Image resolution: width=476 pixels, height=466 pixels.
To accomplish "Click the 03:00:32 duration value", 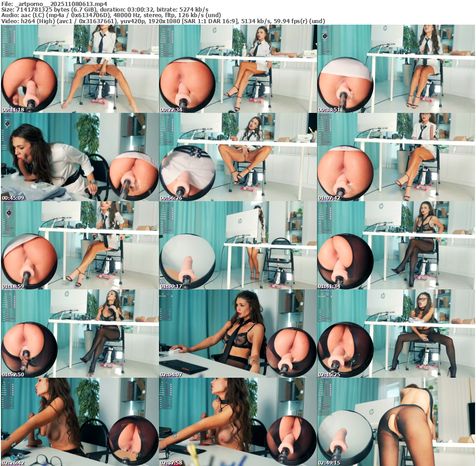I will [141, 9].
